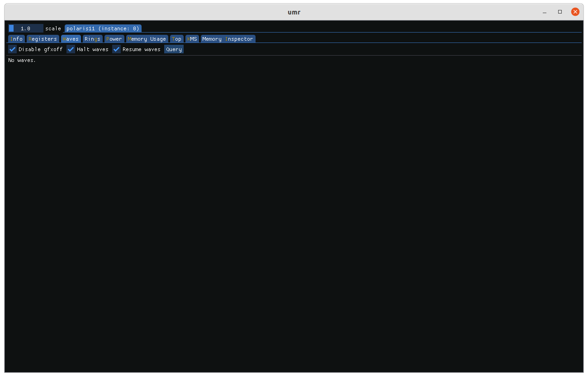
Task: Open the Rings tab
Action: click(93, 39)
